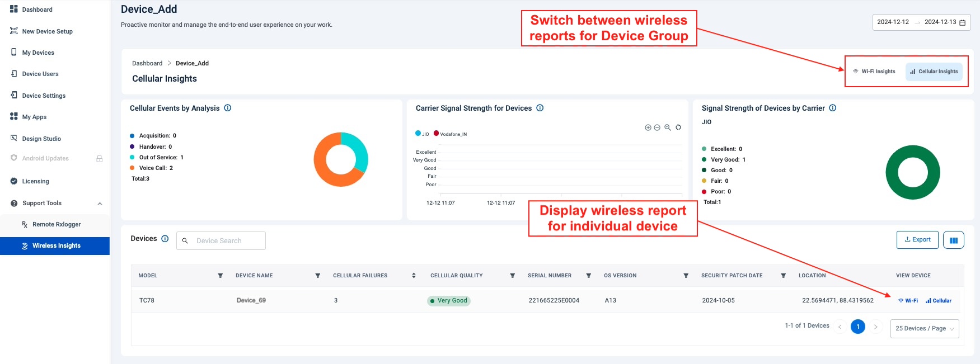Click the magnifier zoom icon on signal chart
The height and width of the screenshot is (364, 980).
[x=668, y=127]
